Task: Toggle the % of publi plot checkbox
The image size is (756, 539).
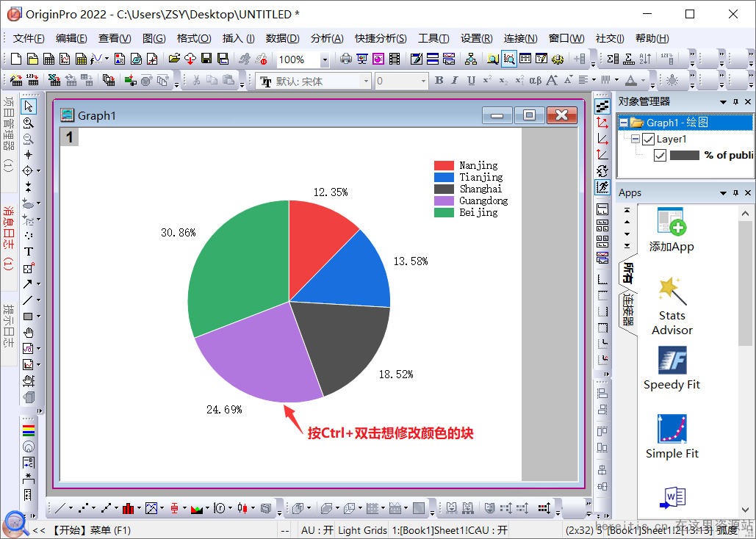Action: tap(660, 155)
